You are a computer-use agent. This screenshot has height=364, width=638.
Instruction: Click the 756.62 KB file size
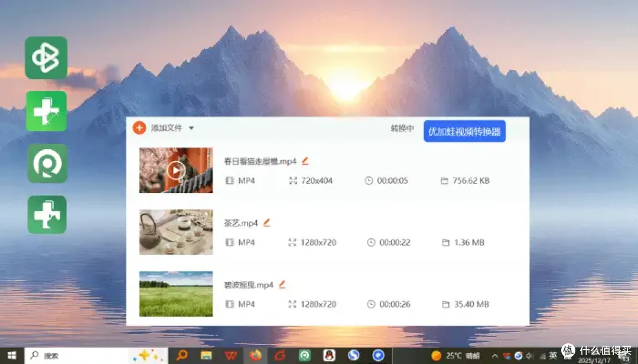[x=471, y=181]
